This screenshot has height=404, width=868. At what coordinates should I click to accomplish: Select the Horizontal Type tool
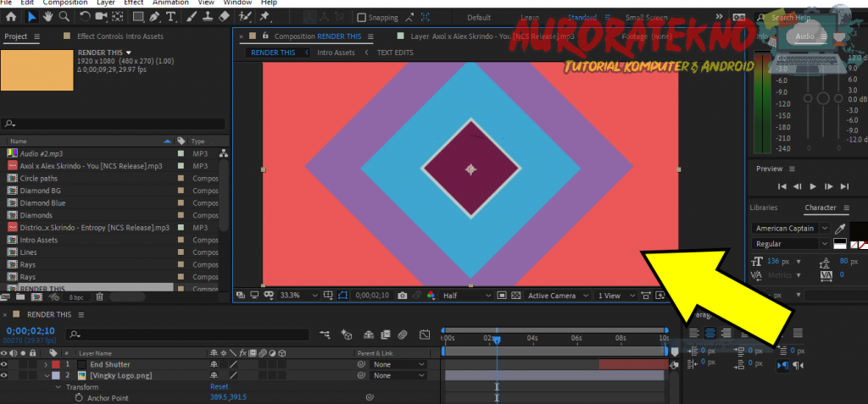click(x=170, y=17)
